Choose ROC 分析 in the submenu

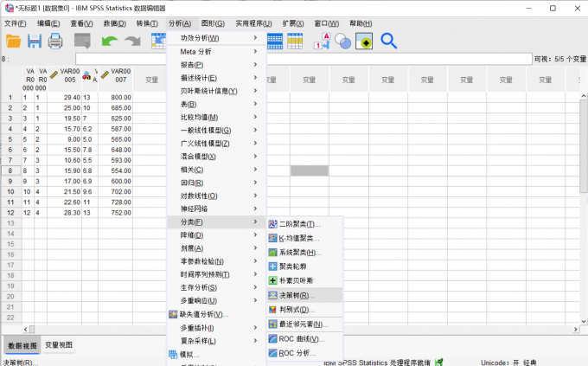(x=305, y=353)
